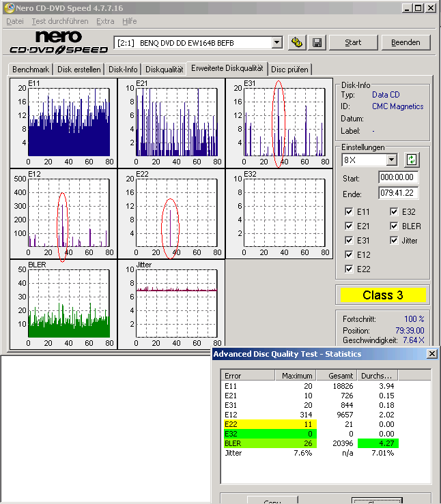Viewport: 441px width, 504px height.
Task: Switch to the Disc prüfen tab
Action: pos(289,70)
